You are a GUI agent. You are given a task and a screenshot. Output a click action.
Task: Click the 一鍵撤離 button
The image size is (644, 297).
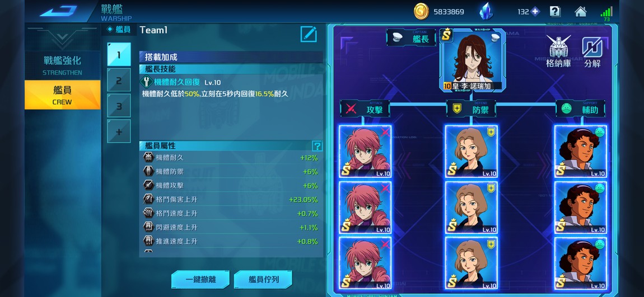click(200, 279)
